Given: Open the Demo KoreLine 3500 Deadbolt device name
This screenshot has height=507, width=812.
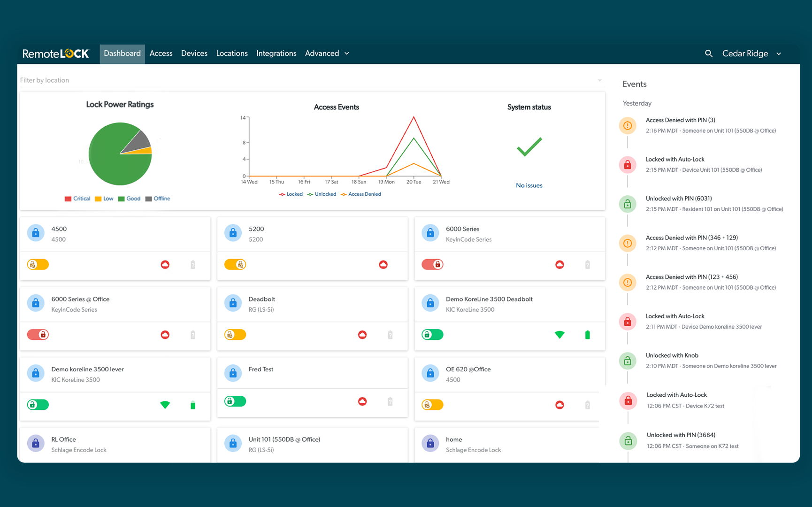Looking at the screenshot, I should (x=489, y=299).
